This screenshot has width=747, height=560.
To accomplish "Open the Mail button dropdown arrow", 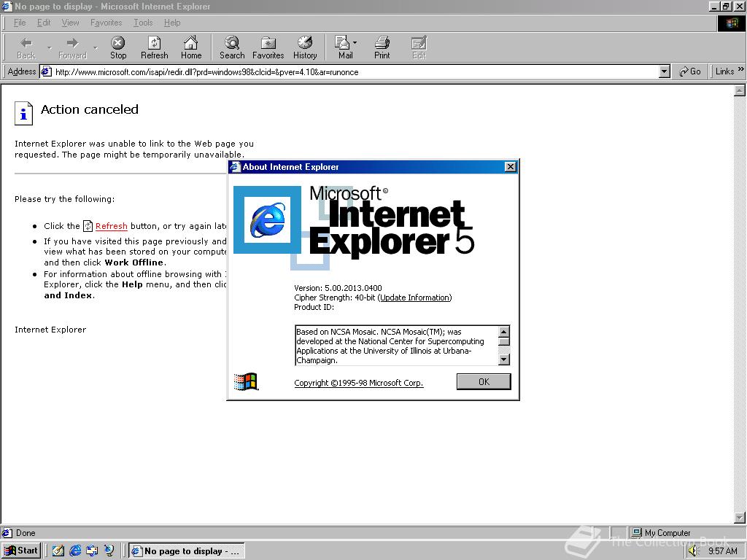I will tap(355, 43).
